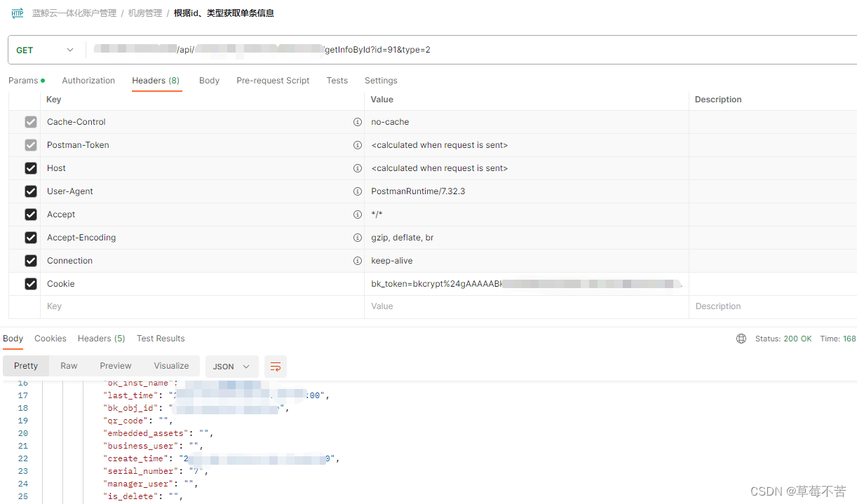The width and height of the screenshot is (857, 504).
Task: Switch response view to Raw
Action: (68, 365)
